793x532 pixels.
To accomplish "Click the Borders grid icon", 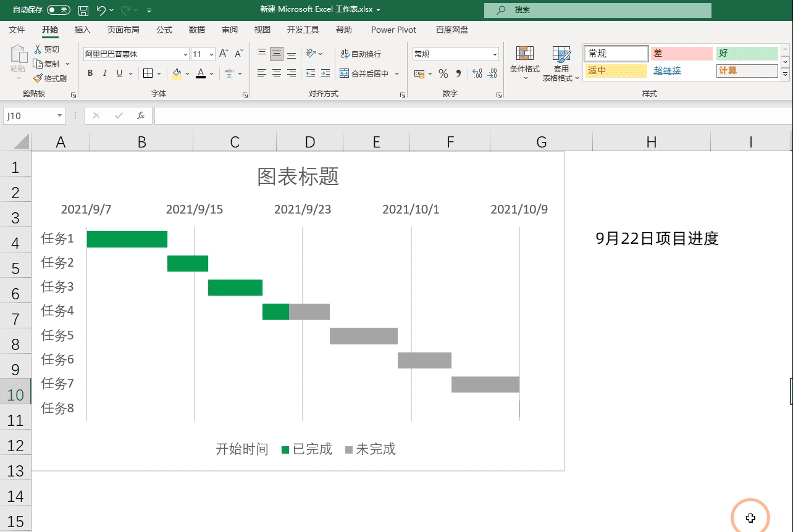I will tap(148, 73).
